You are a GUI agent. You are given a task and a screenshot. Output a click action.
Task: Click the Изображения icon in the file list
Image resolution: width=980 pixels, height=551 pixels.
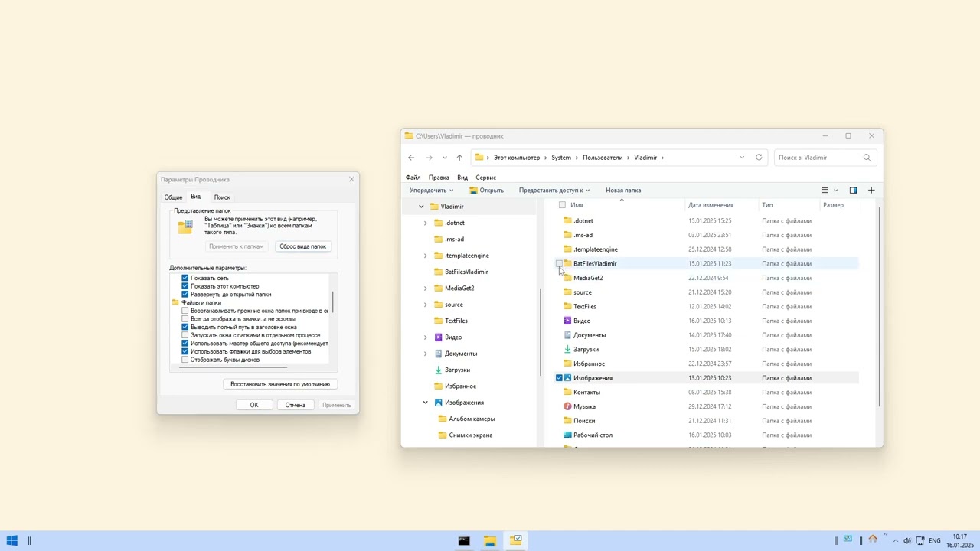567,378
